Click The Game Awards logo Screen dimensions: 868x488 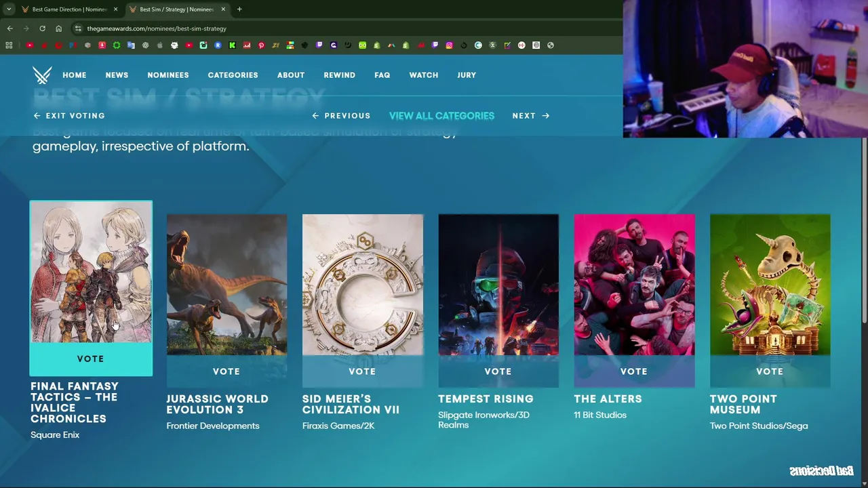[42, 75]
